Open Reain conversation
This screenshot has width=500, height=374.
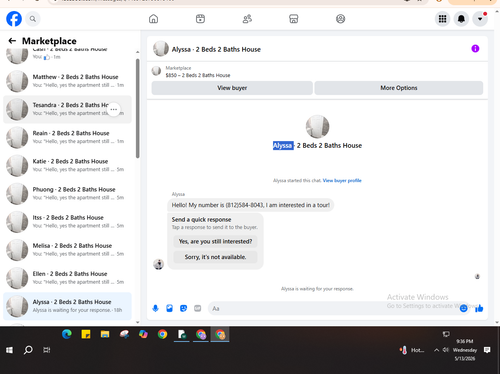point(67,137)
